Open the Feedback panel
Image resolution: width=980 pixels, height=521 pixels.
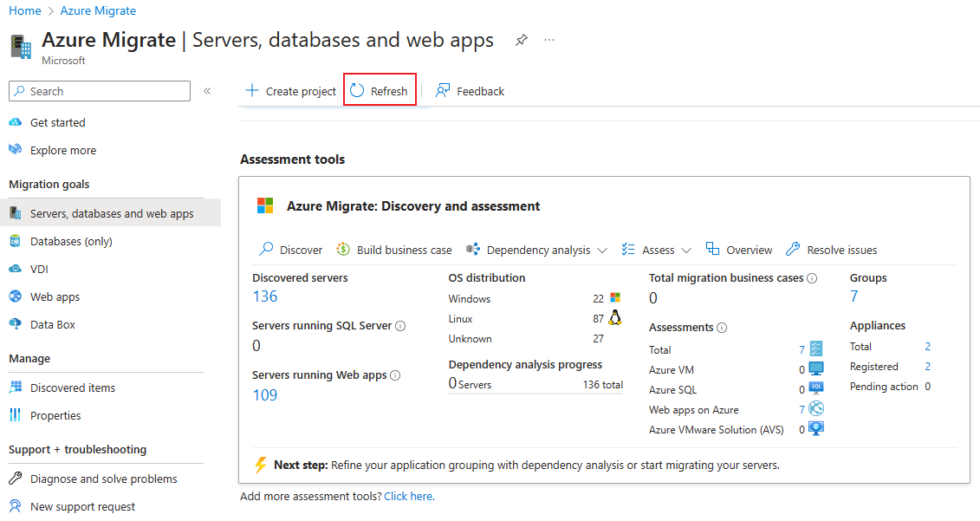point(470,91)
